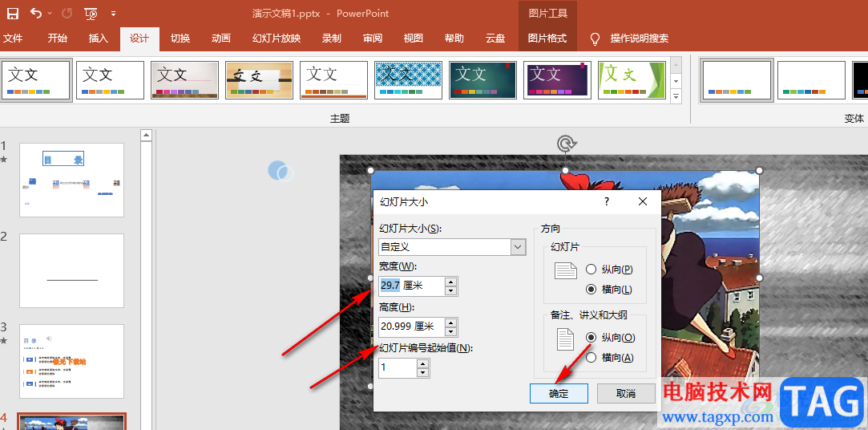Open the 动画 tab
Image resolution: width=868 pixels, height=430 pixels.
click(x=221, y=39)
